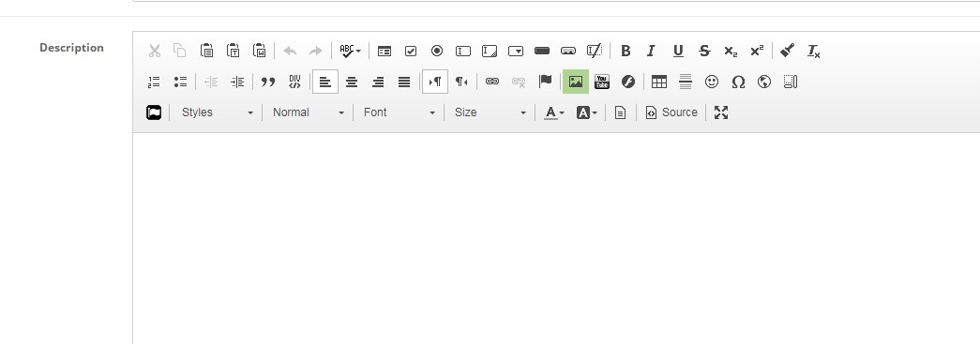Set text direction right to left
The image size is (980, 344).
click(461, 82)
